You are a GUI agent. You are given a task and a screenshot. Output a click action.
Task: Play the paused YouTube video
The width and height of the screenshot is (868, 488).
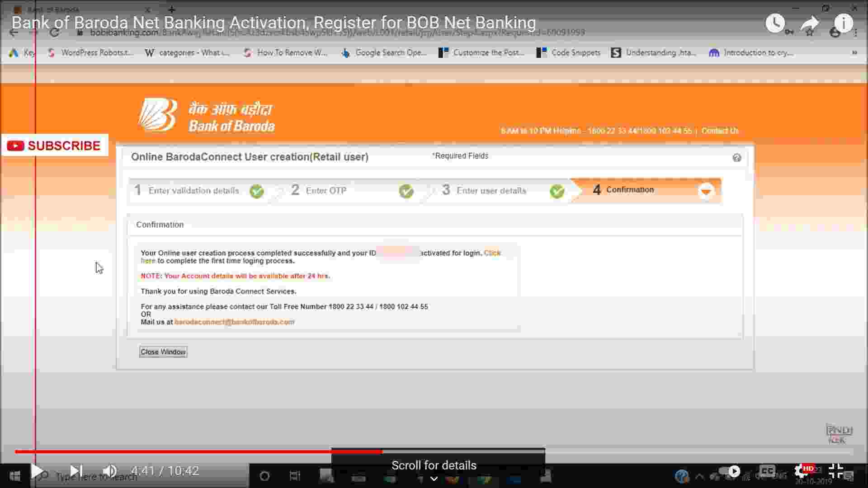[37, 471]
